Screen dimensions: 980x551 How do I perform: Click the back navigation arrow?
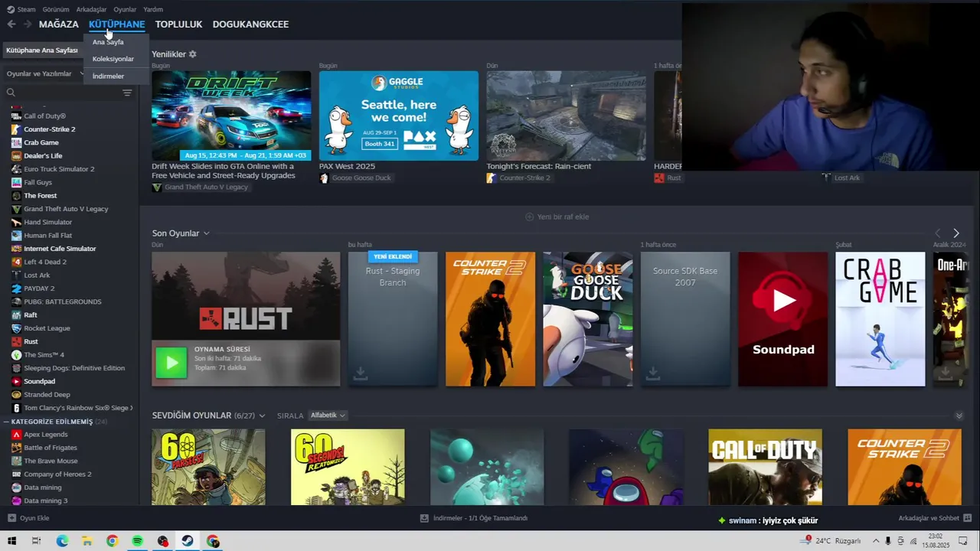[11, 24]
